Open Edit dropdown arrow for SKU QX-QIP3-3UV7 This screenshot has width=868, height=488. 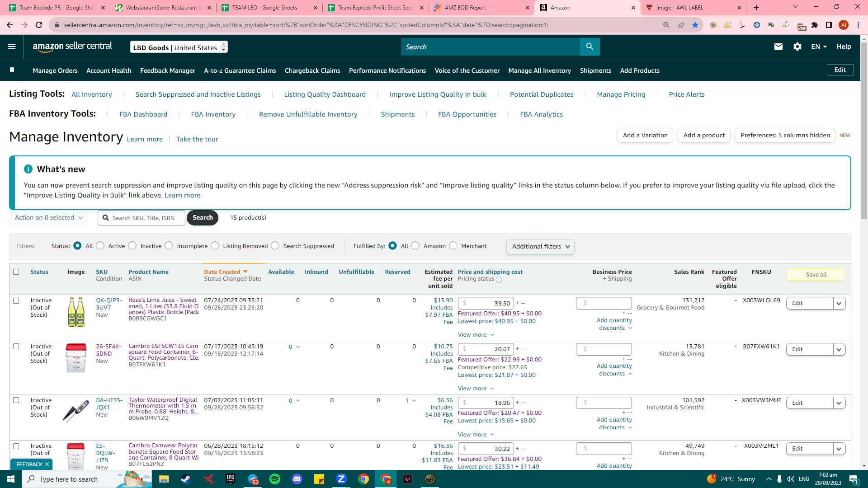(839, 303)
